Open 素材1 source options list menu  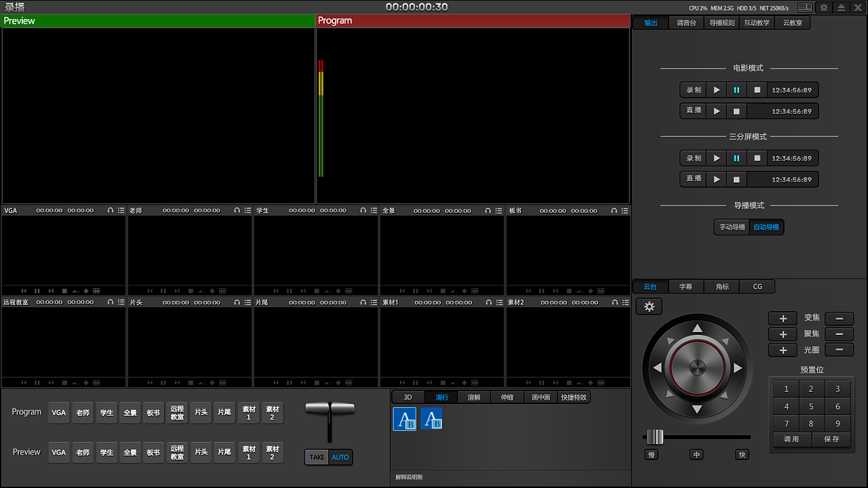coord(499,302)
